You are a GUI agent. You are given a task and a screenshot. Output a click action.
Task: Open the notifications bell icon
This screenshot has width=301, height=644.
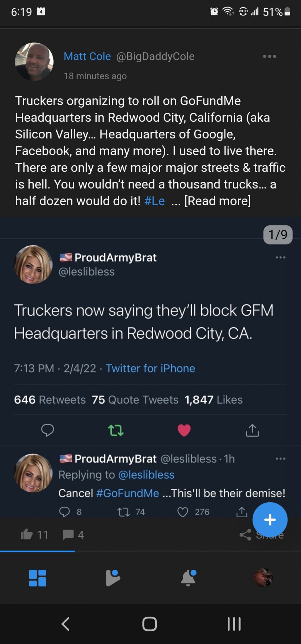[188, 578]
